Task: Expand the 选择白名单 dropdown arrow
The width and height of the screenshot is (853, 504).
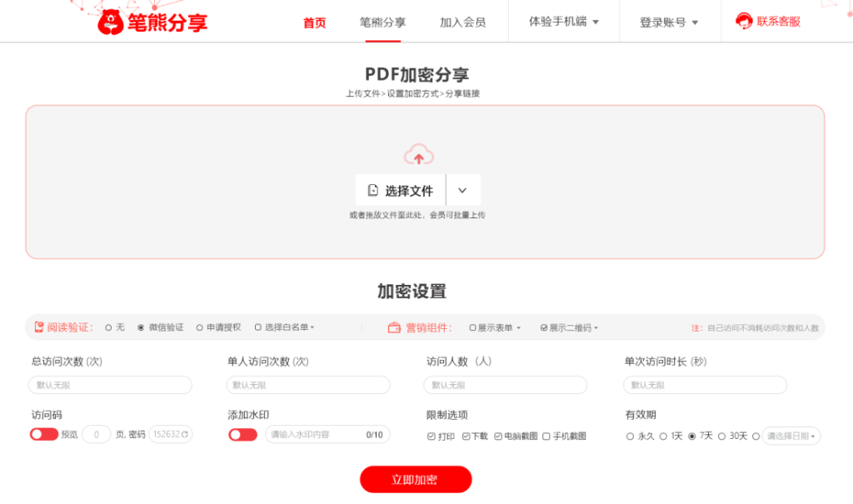Action: click(x=312, y=327)
